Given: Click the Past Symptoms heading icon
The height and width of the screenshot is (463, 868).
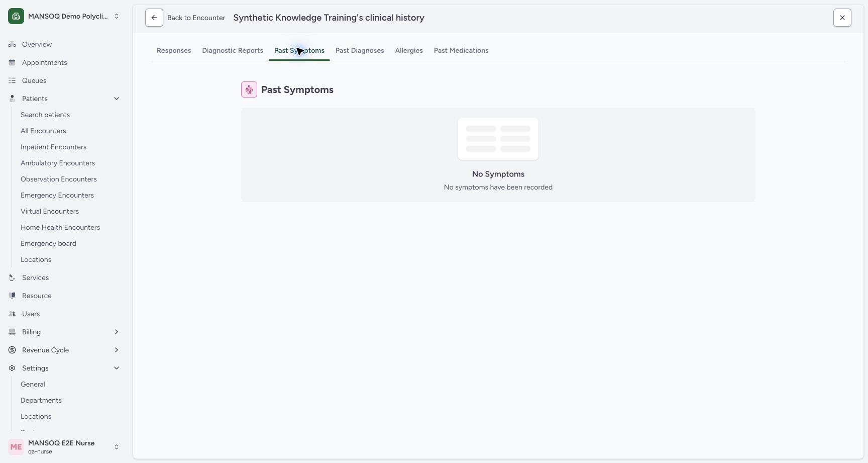Looking at the screenshot, I should click(249, 89).
